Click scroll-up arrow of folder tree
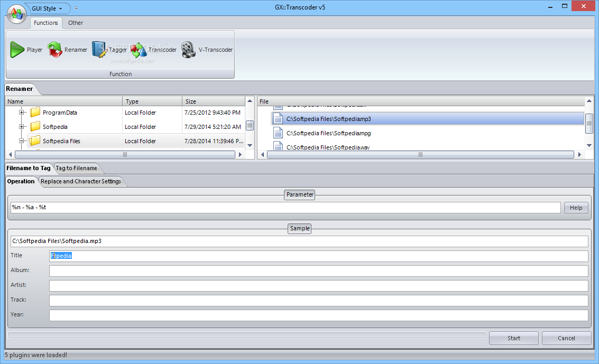Viewport: 599px width, 364px height. [x=250, y=101]
